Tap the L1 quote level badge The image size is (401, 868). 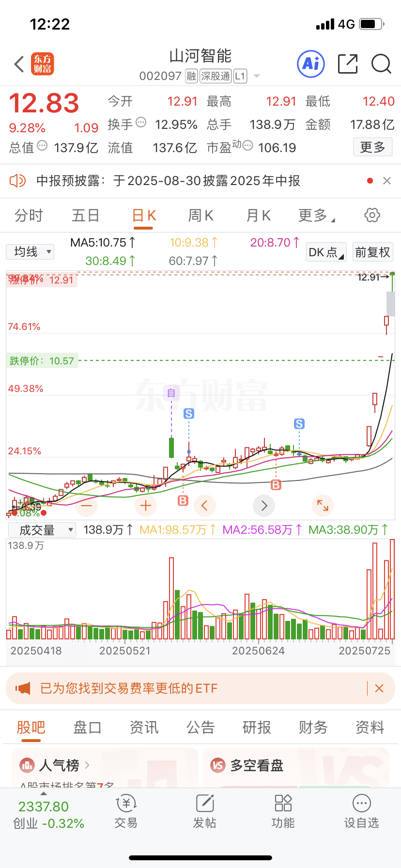(240, 76)
